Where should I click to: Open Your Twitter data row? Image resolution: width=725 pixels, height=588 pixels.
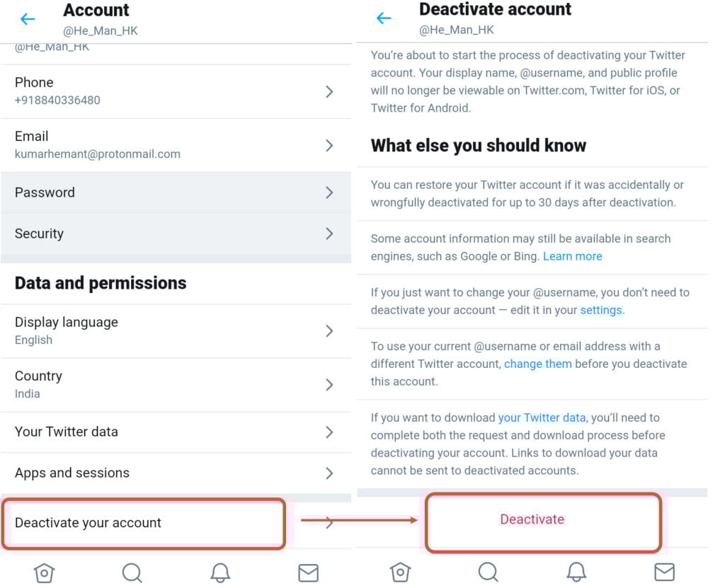click(176, 432)
